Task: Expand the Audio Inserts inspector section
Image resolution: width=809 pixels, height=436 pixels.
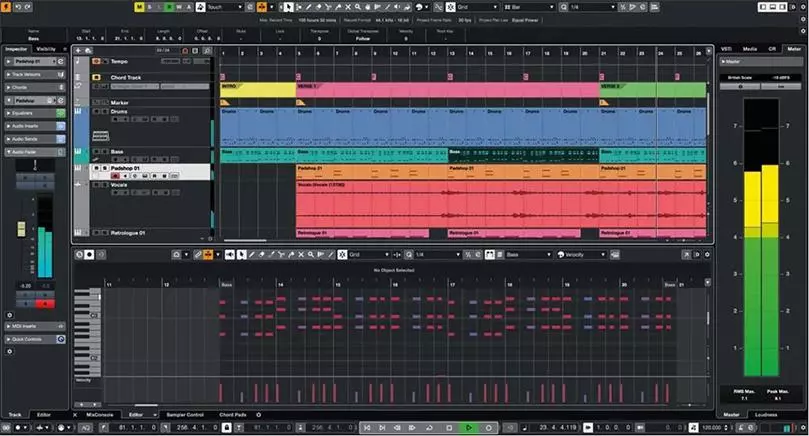Action: (35, 126)
